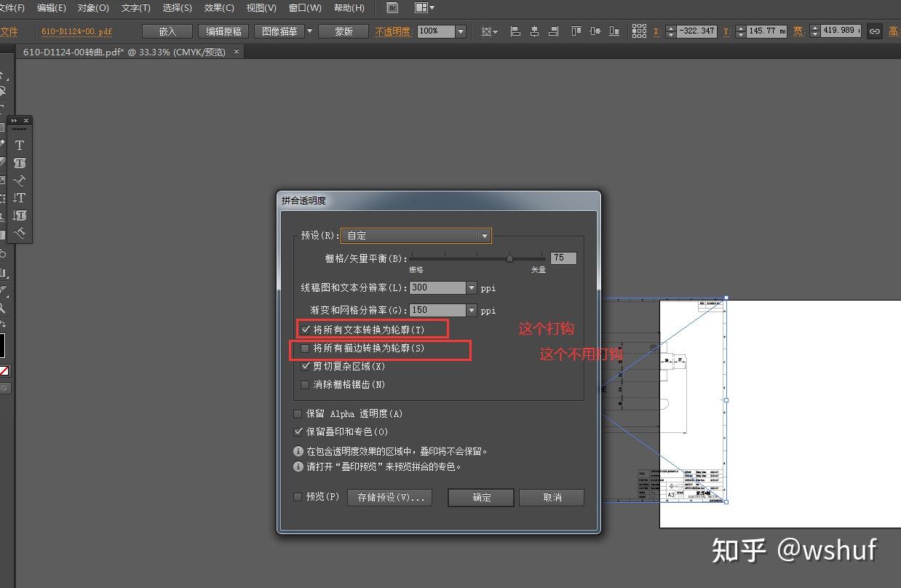Uncheck 将所有文本转换为轮廓(T)
901x588 pixels.
click(306, 330)
